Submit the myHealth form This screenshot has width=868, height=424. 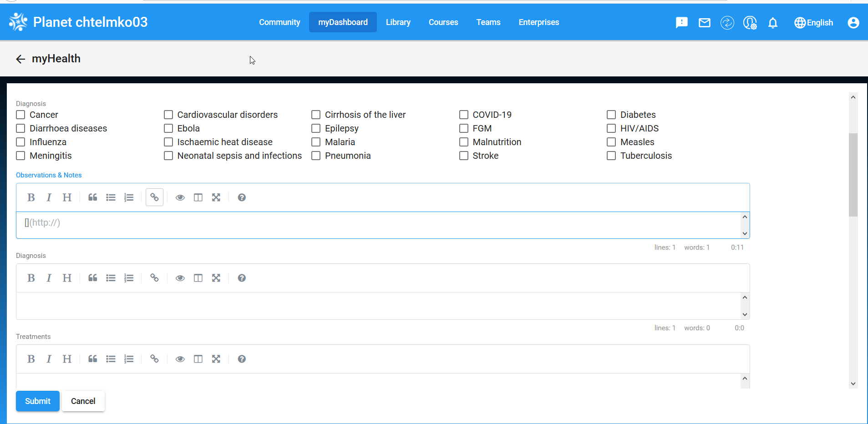tap(37, 401)
